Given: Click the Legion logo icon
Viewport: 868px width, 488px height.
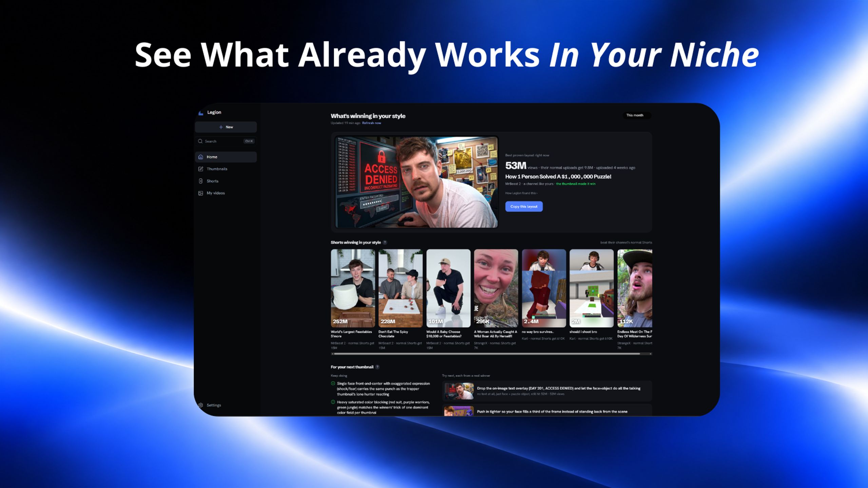Looking at the screenshot, I should point(201,113).
